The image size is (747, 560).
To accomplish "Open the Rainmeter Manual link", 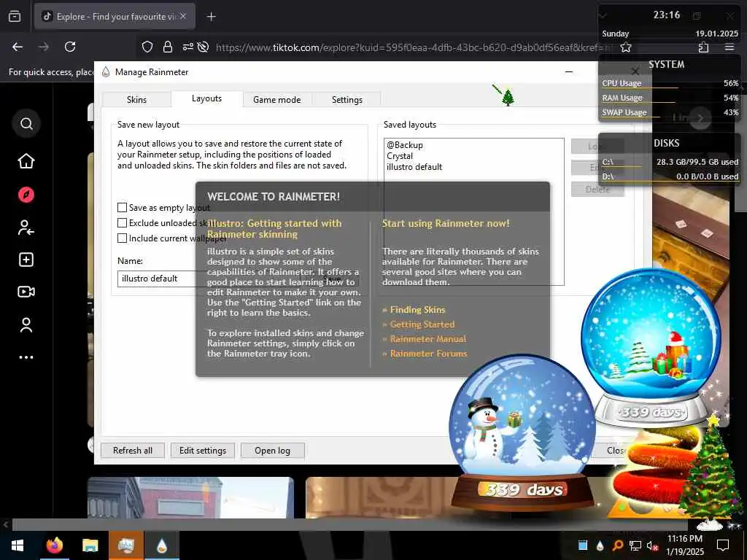I will (427, 339).
